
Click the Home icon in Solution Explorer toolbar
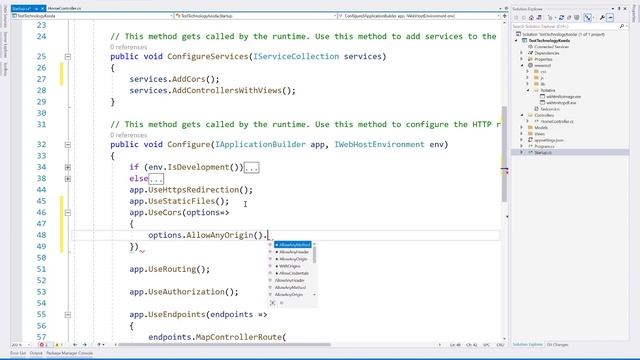click(x=531, y=18)
